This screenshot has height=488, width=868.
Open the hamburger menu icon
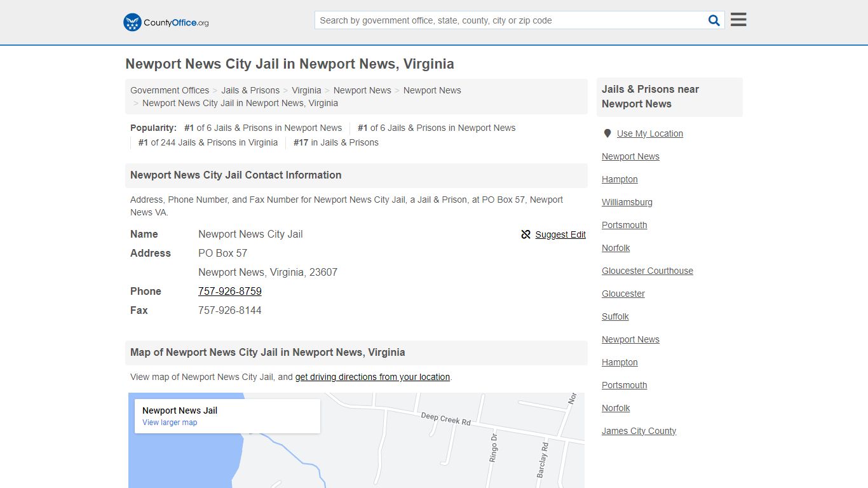738,20
